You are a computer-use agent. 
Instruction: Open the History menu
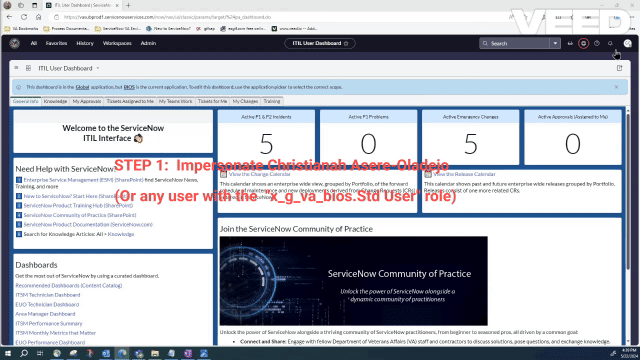(85, 43)
